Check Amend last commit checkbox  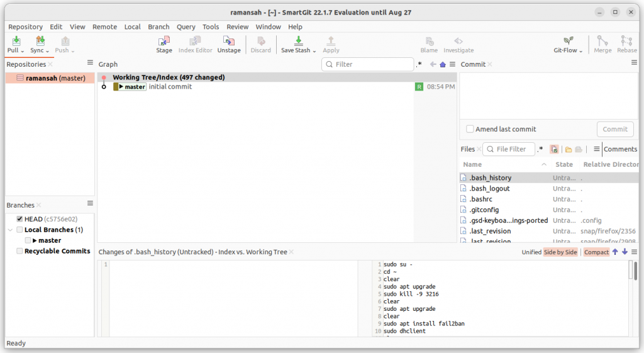(470, 129)
